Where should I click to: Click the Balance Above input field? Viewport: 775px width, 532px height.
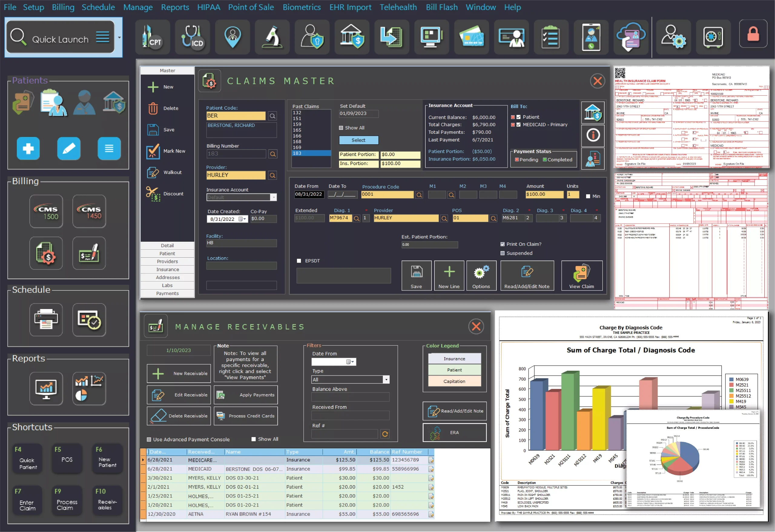click(x=350, y=397)
